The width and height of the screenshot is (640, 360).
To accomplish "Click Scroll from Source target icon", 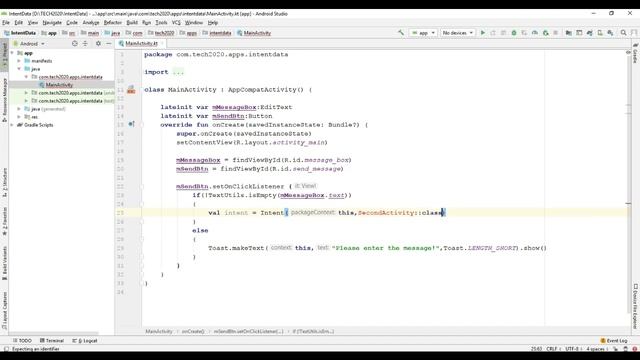I will tap(74, 43).
